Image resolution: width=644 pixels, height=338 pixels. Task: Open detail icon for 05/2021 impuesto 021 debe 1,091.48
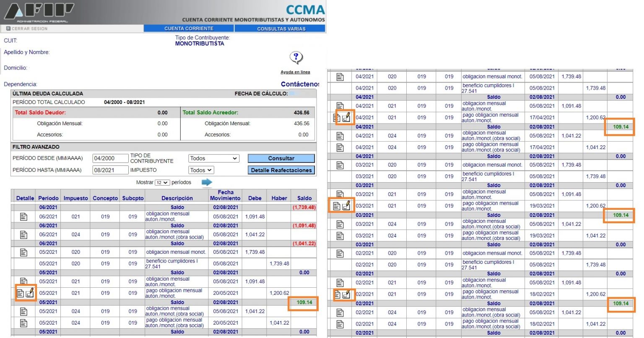click(23, 281)
